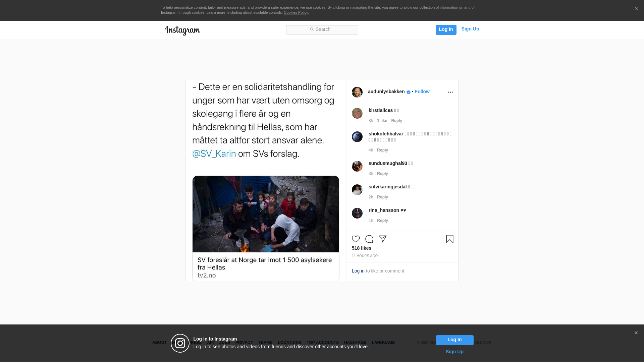Click the Search input field
The height and width of the screenshot is (362, 644).
pyautogui.click(x=322, y=30)
